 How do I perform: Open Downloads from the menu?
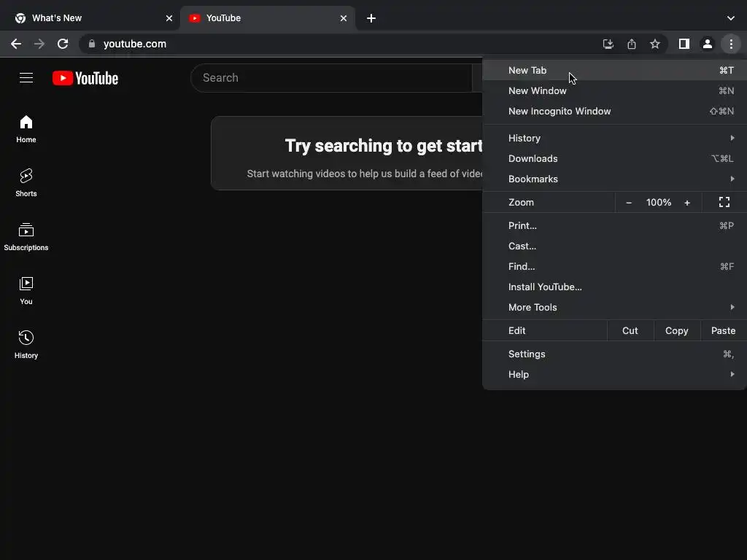614,158
